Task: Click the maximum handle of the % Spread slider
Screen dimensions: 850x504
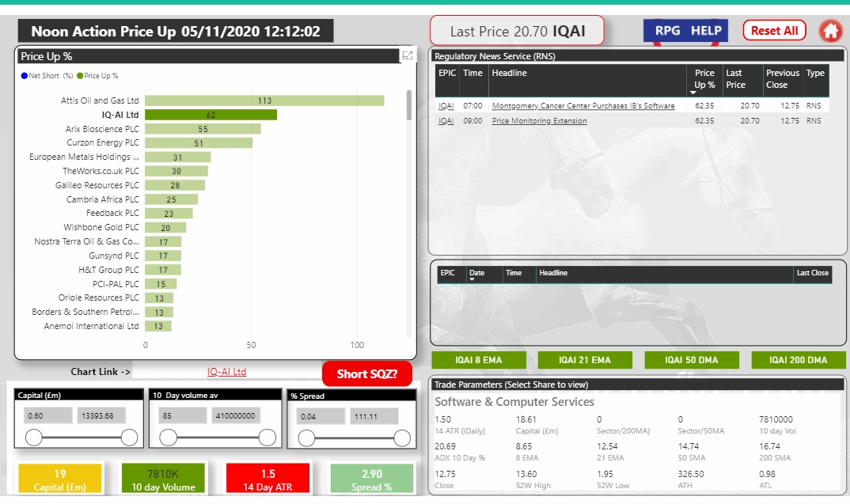Action: (402, 438)
